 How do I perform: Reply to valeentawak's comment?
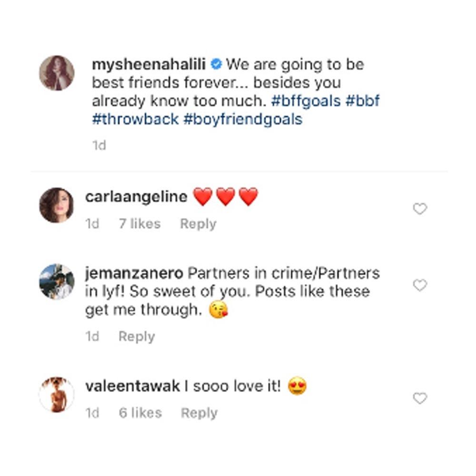coord(199,413)
